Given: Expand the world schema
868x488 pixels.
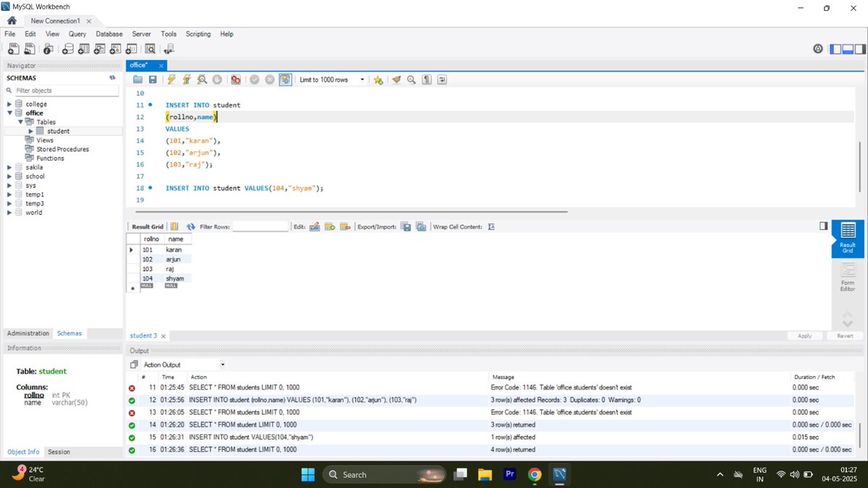Looking at the screenshot, I should click(9, 213).
